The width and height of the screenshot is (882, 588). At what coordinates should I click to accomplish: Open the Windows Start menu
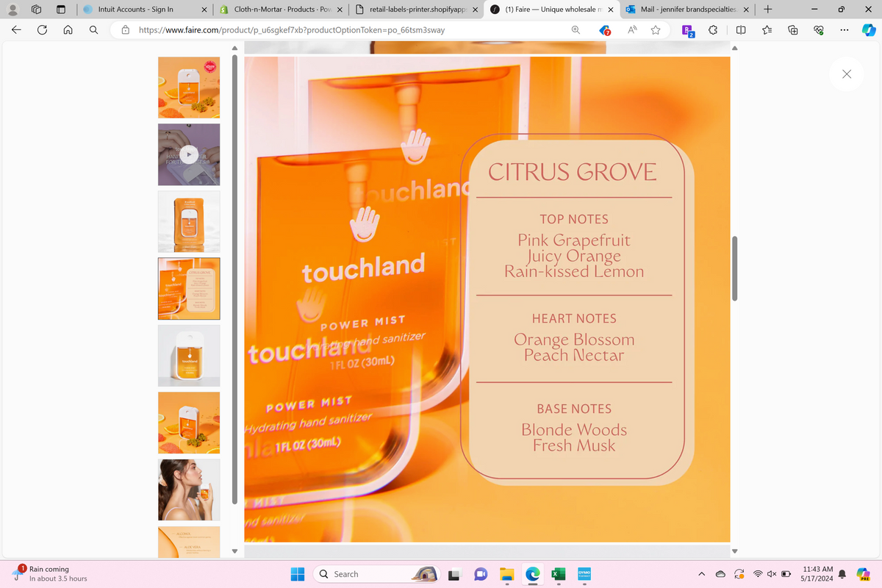[297, 573]
